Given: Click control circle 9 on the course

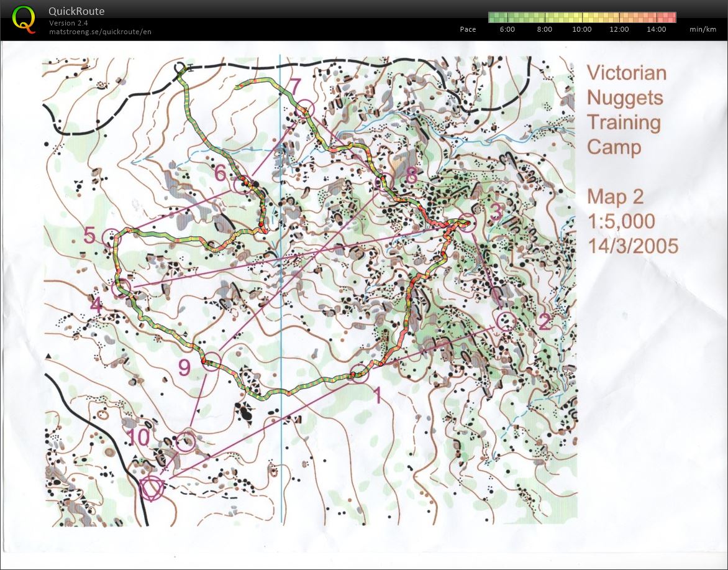Looking at the screenshot, I should point(211,361).
